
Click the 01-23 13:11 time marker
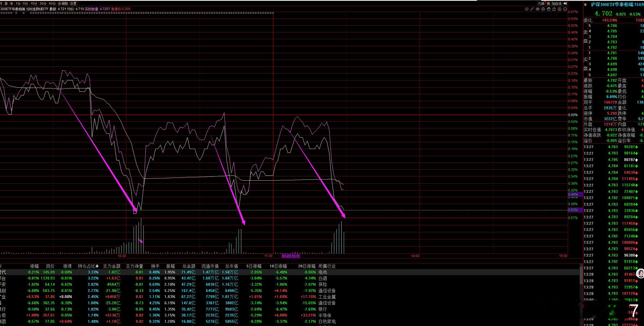[291, 256]
